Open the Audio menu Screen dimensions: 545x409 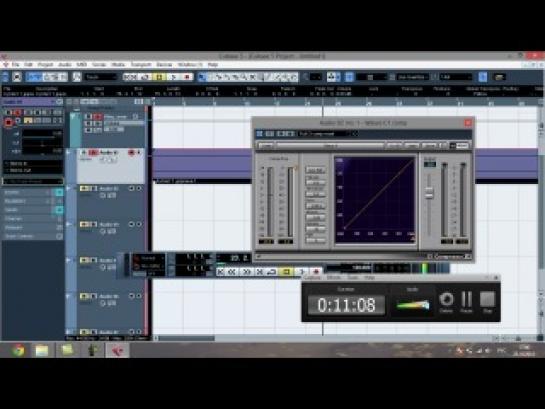[x=65, y=65]
